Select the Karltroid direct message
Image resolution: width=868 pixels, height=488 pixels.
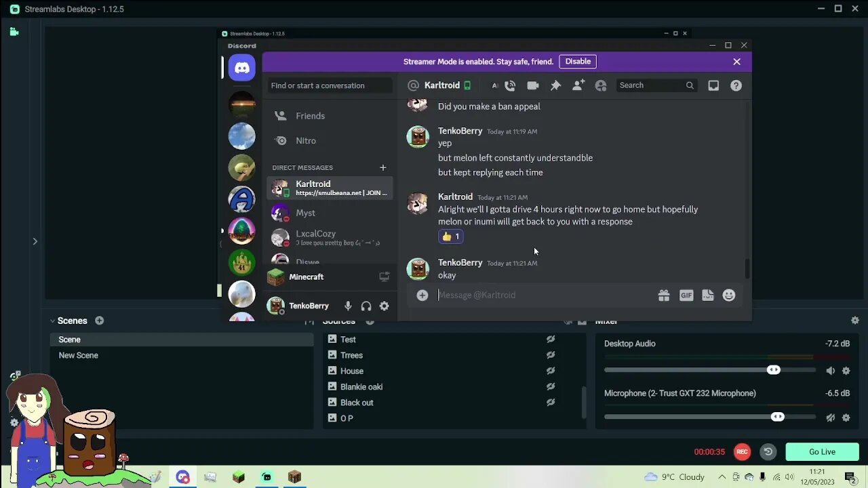pos(329,188)
